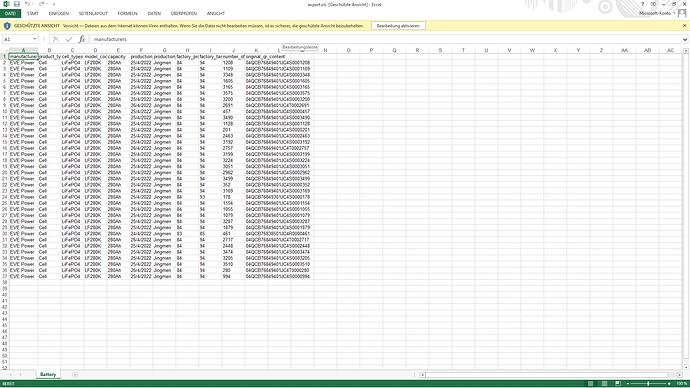Open the Insert Function fx icon
This screenshot has width=690, height=388.
click(81, 39)
